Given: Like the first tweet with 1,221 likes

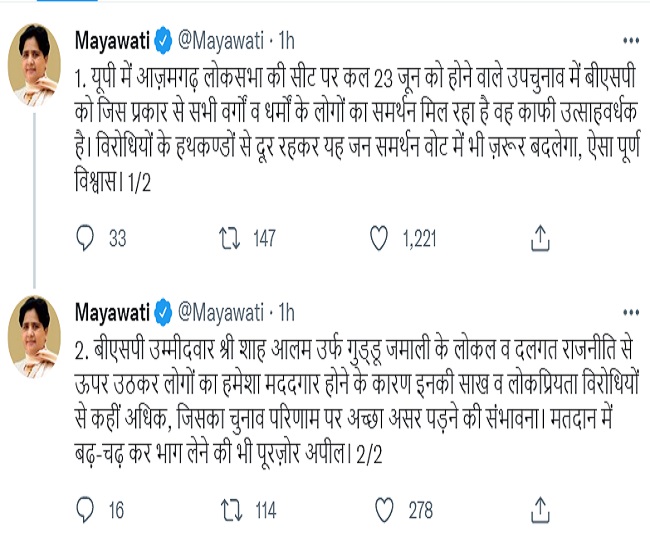Looking at the screenshot, I should pyautogui.click(x=379, y=237).
